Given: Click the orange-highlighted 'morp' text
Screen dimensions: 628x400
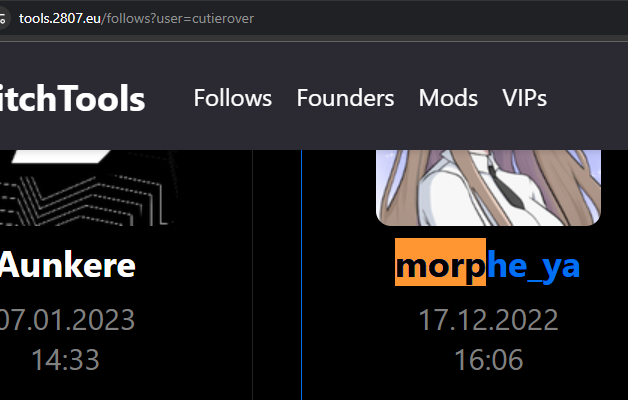Looking at the screenshot, I should 440,262.
